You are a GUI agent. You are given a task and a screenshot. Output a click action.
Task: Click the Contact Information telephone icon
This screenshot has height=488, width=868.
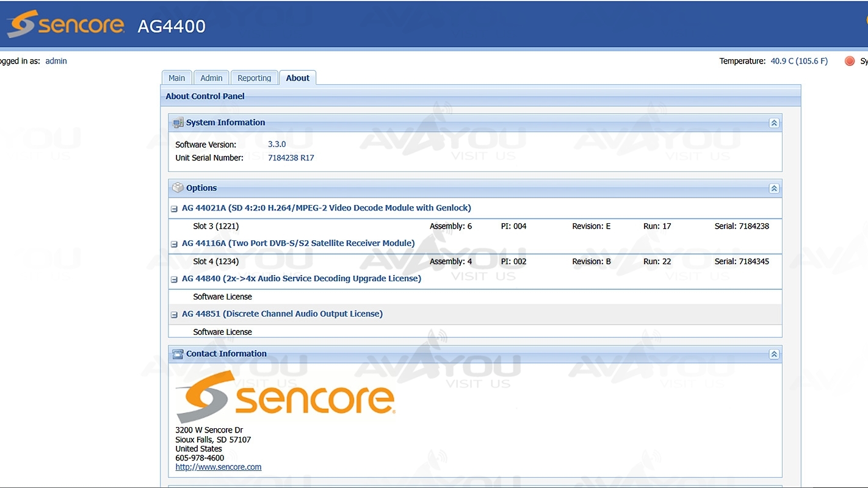[178, 354]
